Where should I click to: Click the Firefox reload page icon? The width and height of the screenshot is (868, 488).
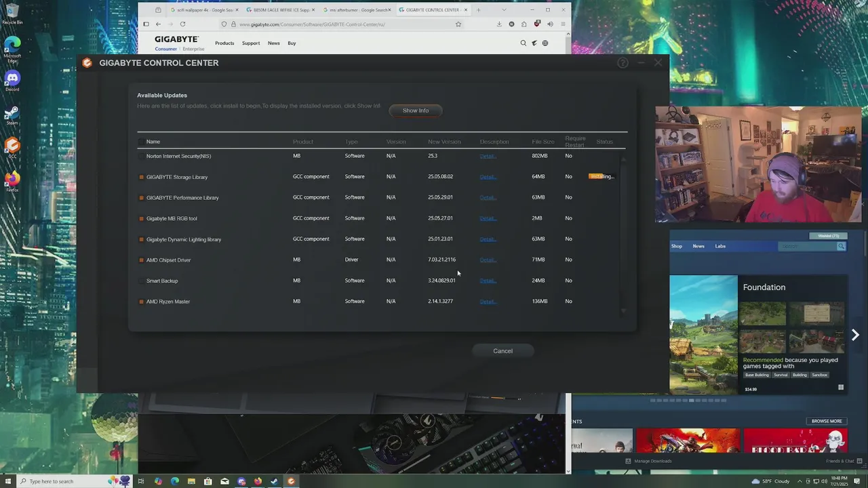(182, 24)
